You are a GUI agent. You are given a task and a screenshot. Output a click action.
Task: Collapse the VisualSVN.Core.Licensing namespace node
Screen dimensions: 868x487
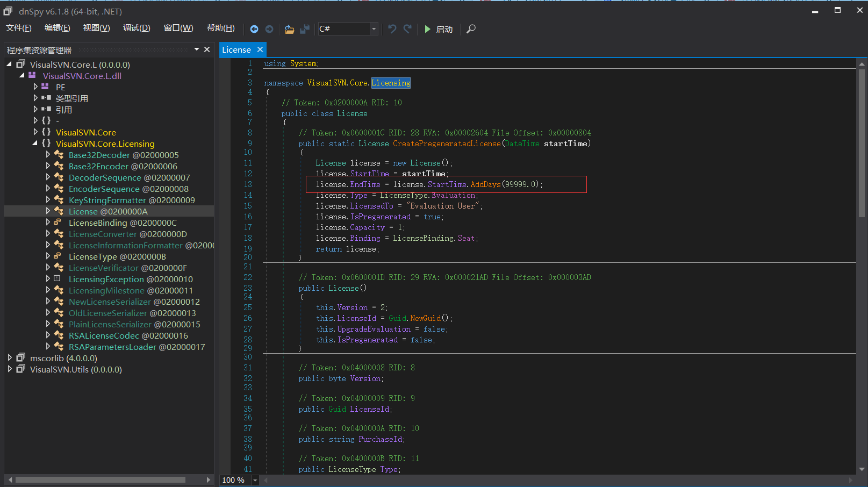35,144
